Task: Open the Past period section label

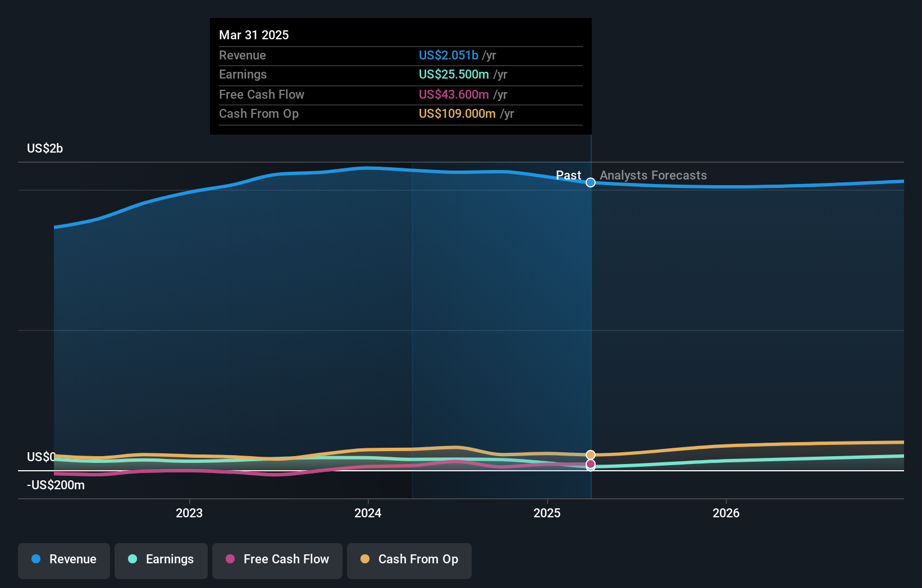Action: [x=569, y=175]
